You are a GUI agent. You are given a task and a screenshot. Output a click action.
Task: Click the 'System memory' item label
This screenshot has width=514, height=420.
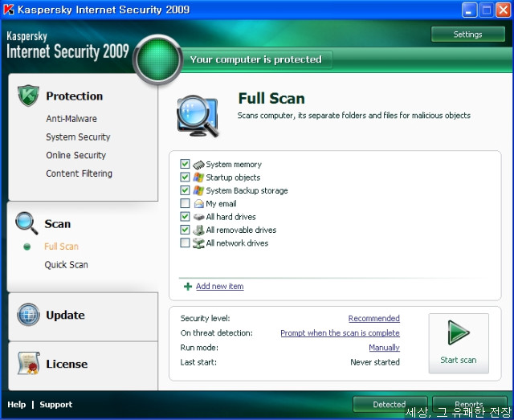(x=234, y=165)
